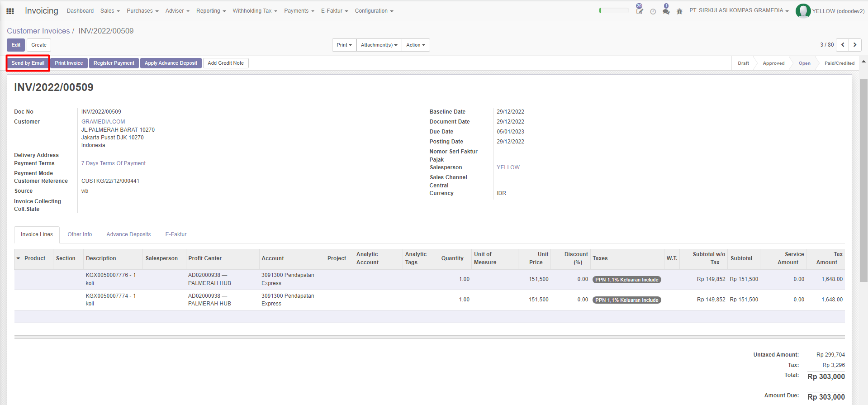Expand the Action dropdown
The width and height of the screenshot is (868, 405).
(x=416, y=45)
